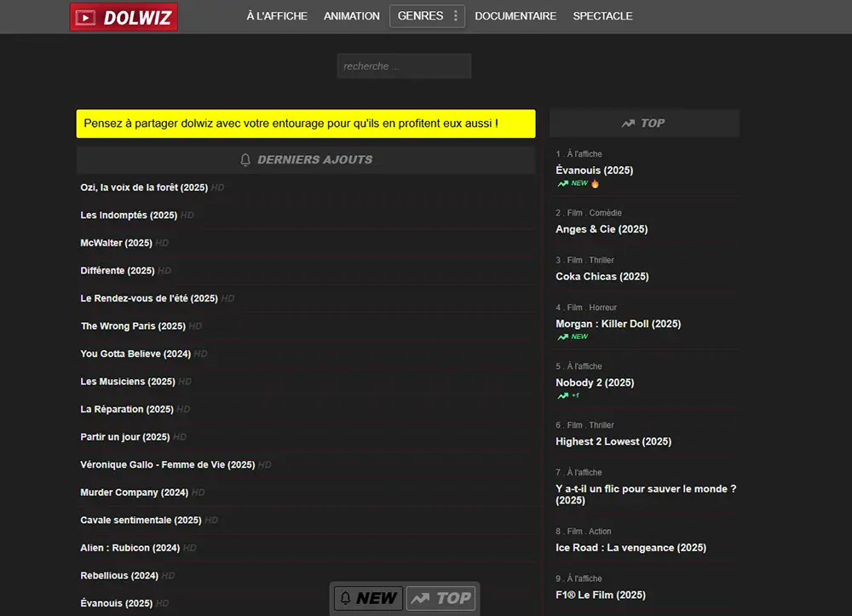Click the trending arrow icon in Top header
852x616 pixels.
[628, 124]
